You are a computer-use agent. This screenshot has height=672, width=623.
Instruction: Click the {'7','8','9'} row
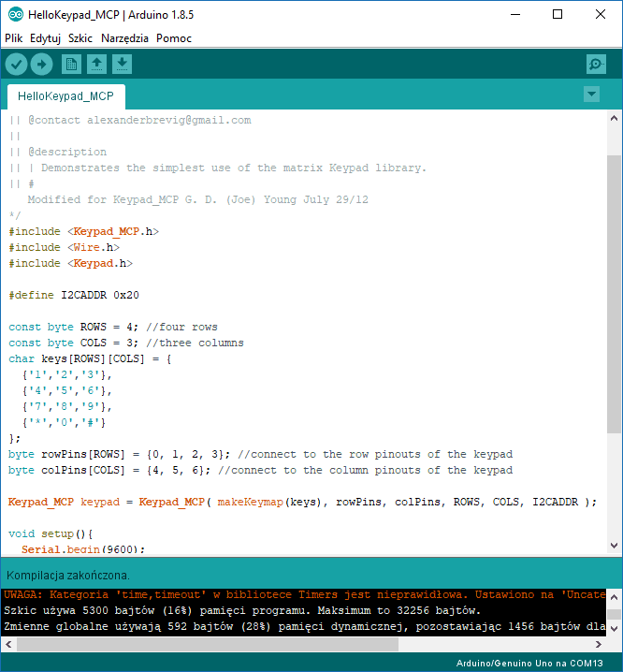pos(67,406)
